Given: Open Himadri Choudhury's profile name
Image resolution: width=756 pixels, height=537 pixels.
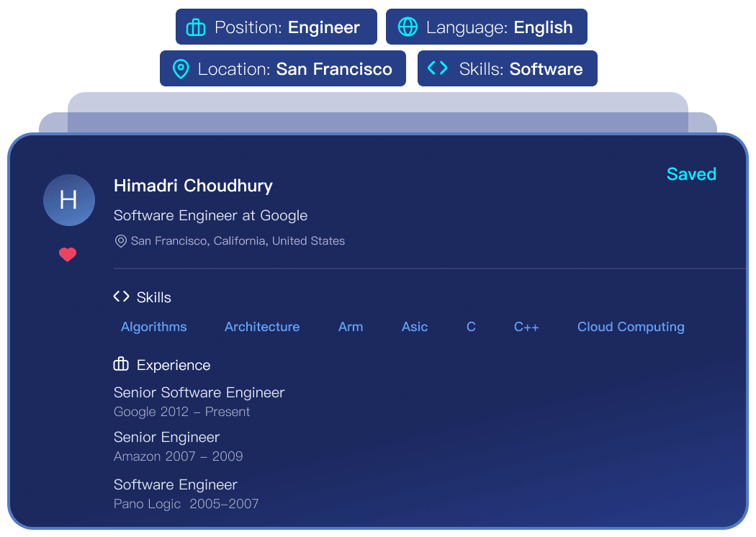Looking at the screenshot, I should pos(193,186).
